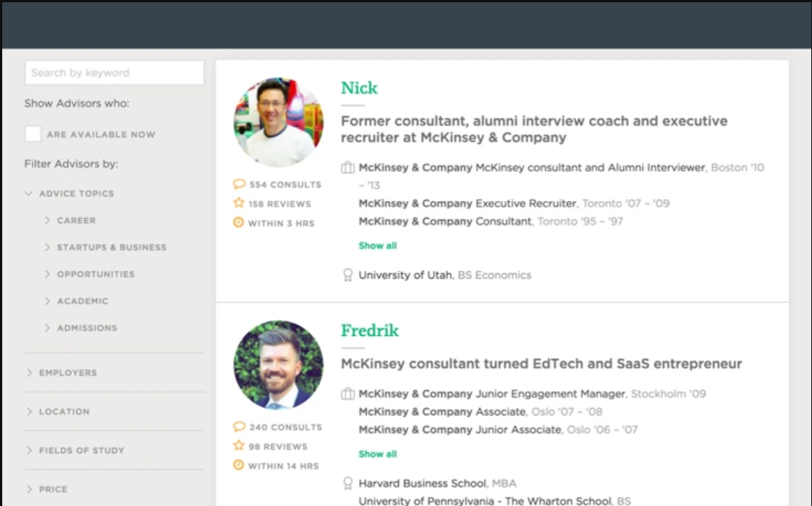Screen dimensions: 812x506
Task: Enable the Are Available Now checkbox
Action: [x=32, y=134]
